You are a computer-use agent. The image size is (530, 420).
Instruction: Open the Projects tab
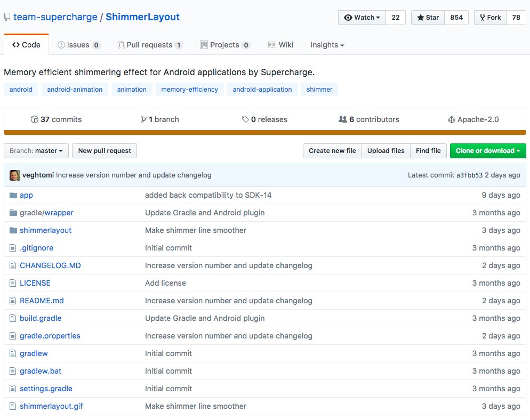click(225, 45)
